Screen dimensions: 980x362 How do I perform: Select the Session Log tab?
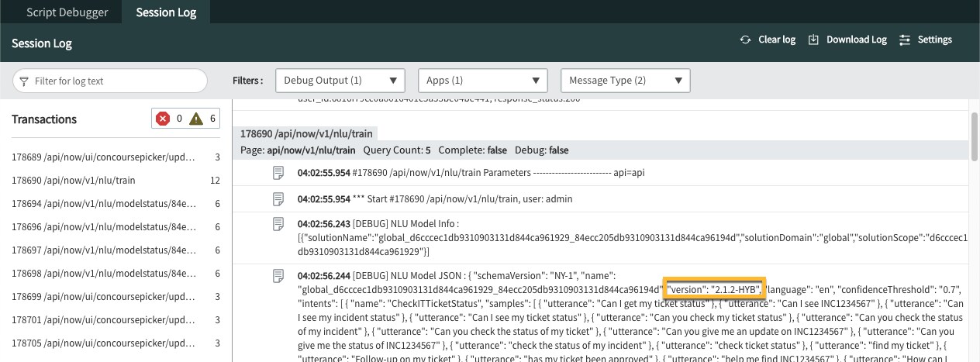[166, 12]
